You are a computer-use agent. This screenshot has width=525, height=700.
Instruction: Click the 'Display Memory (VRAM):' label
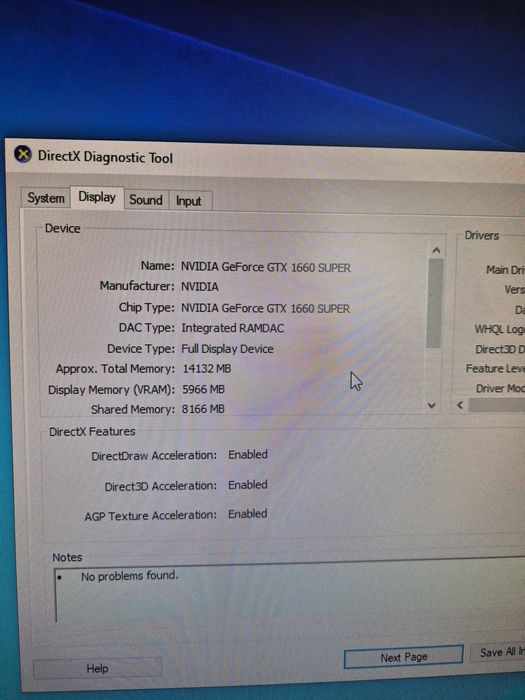pos(112,390)
